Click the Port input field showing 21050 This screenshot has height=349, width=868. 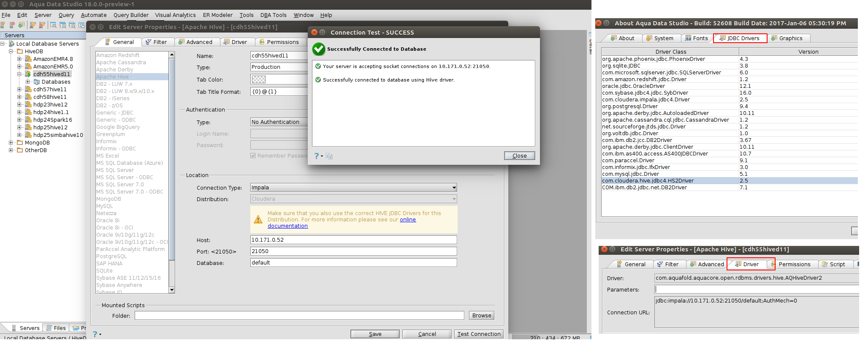(354, 251)
